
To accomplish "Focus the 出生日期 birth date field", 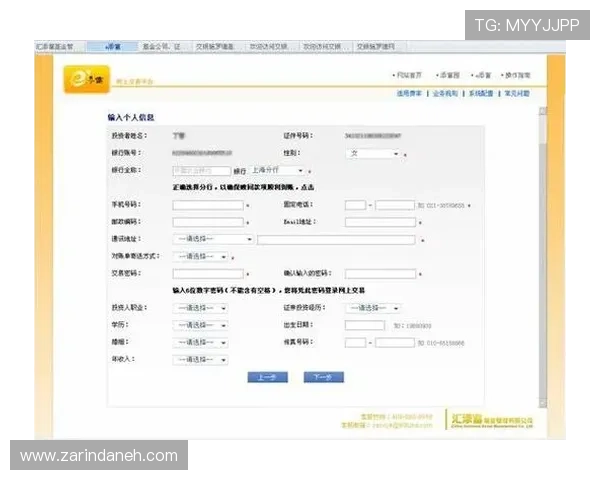I will [x=365, y=325].
